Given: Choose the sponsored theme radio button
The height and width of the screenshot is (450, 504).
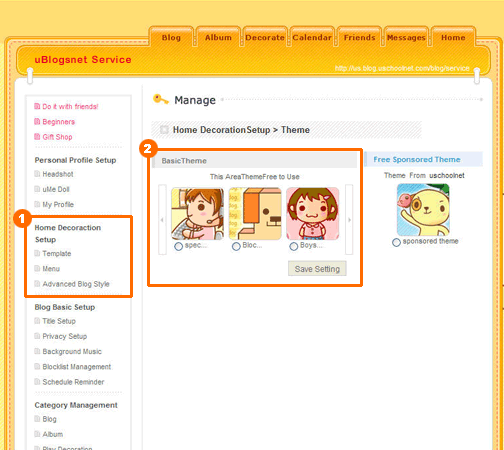Looking at the screenshot, I should 396,242.
